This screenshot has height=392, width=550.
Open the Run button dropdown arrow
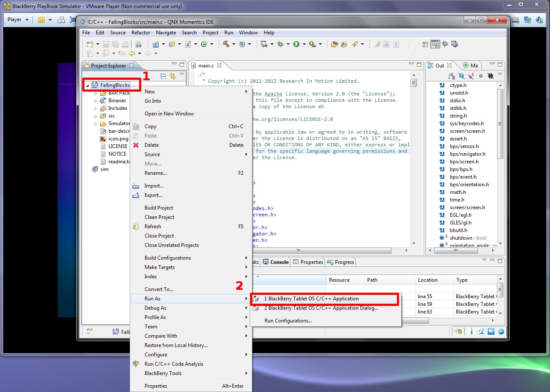(304, 44)
